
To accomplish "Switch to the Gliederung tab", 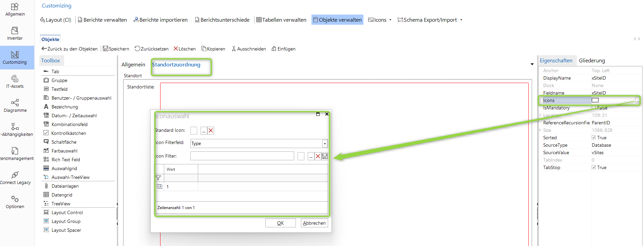I will pos(592,61).
